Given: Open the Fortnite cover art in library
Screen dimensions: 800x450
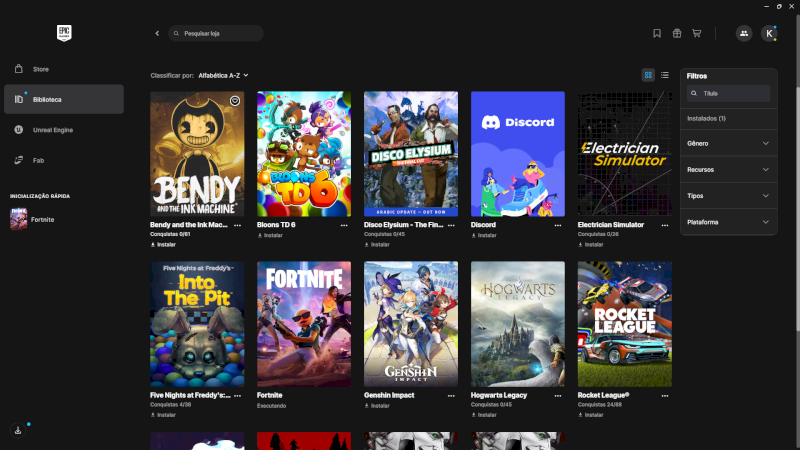Looking at the screenshot, I should 304,324.
